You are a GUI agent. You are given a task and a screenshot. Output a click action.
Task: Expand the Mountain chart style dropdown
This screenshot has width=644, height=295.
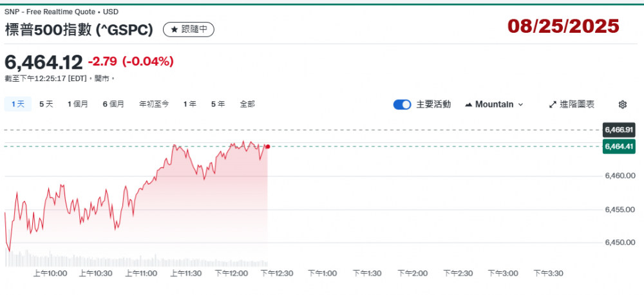[520, 104]
